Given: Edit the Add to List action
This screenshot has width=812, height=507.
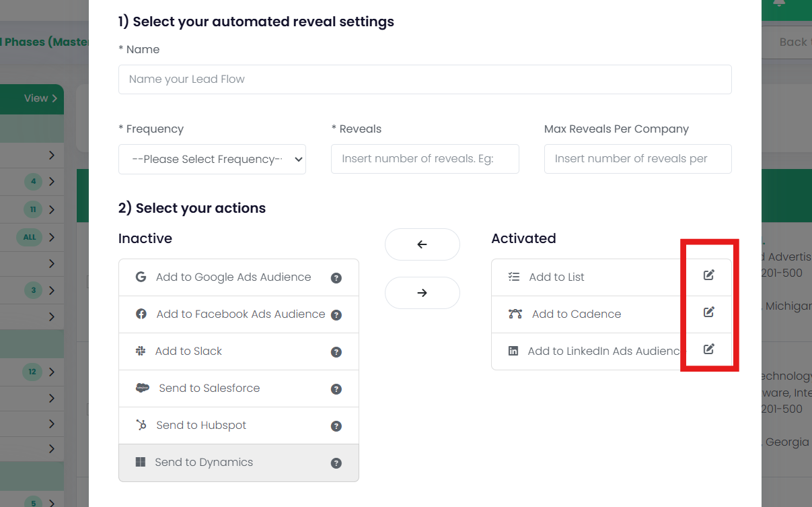Looking at the screenshot, I should click(708, 275).
